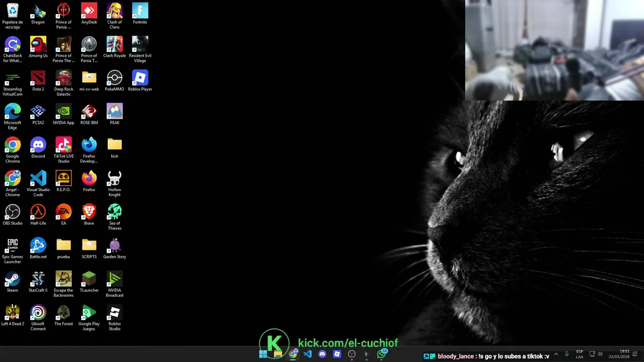644x362 pixels.
Task: Open AnyDesk from the desktop
Action: tap(89, 14)
